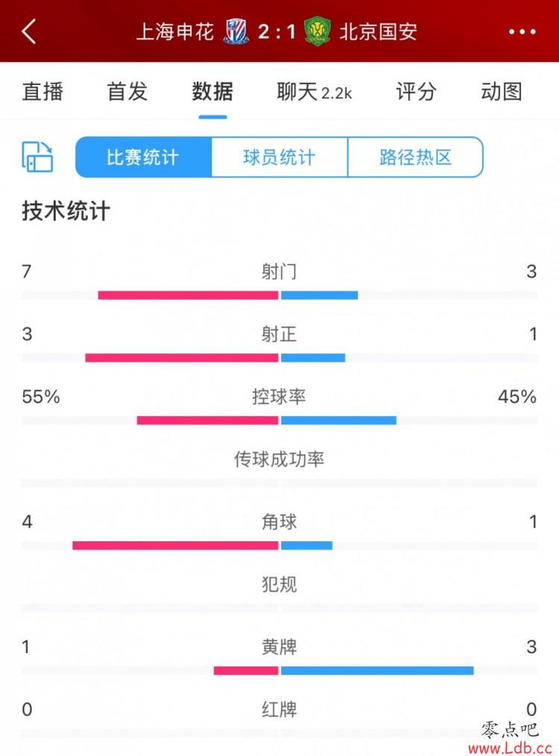The height and width of the screenshot is (756, 559).
Task: Tap the Shanghai Shenhua team crest
Action: (x=236, y=31)
